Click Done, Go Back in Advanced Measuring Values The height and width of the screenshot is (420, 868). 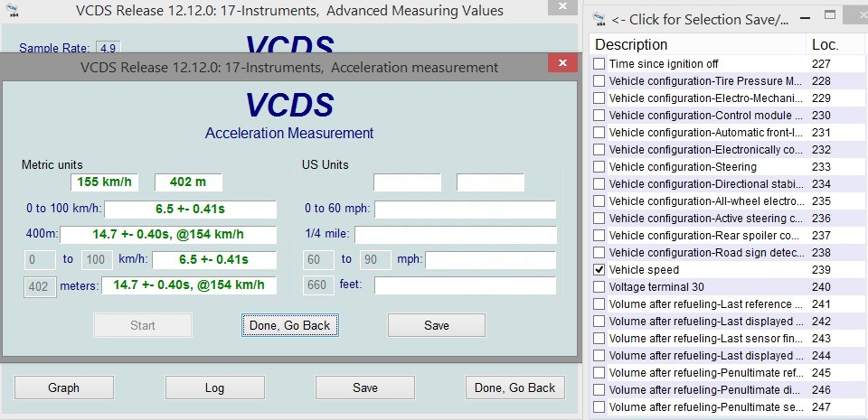pyautogui.click(x=514, y=387)
